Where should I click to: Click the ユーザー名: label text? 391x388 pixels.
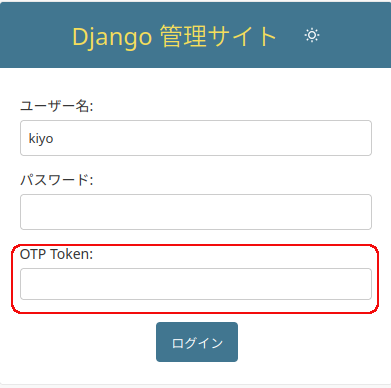pyautogui.click(x=57, y=106)
